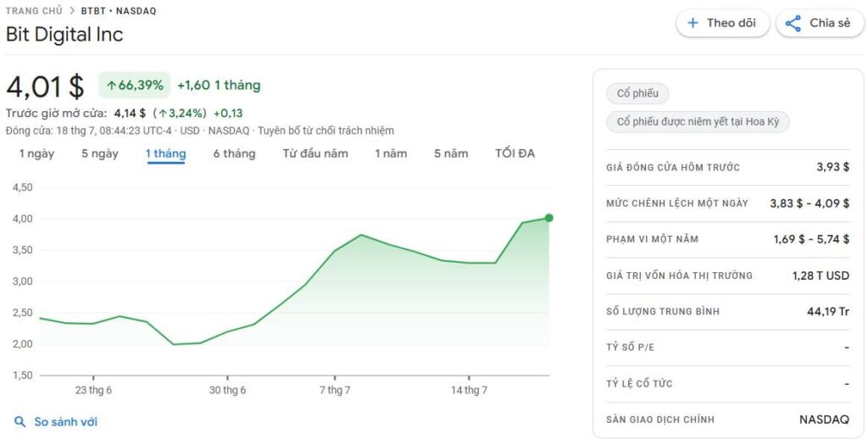Show the 6 tháng chart range
Image resolution: width=868 pixels, height=440 pixels.
[234, 153]
